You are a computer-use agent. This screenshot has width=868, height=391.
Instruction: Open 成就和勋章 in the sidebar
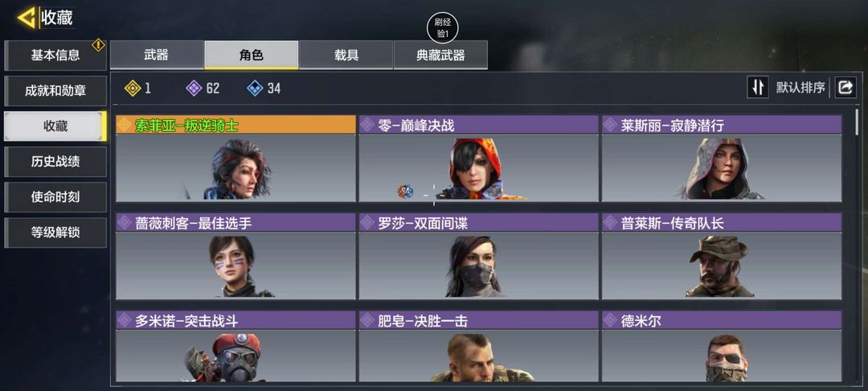pyautogui.click(x=55, y=91)
